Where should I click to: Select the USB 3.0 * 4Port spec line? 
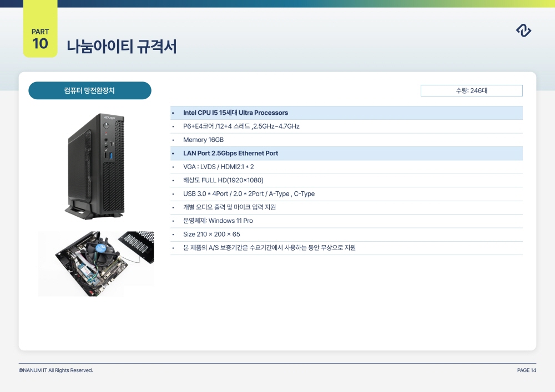(249, 194)
